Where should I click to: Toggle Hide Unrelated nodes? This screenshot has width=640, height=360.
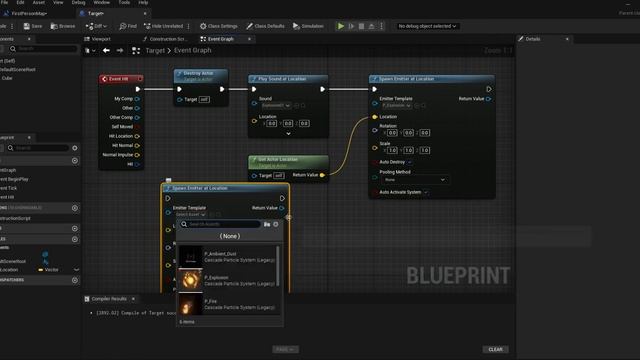click(163, 26)
